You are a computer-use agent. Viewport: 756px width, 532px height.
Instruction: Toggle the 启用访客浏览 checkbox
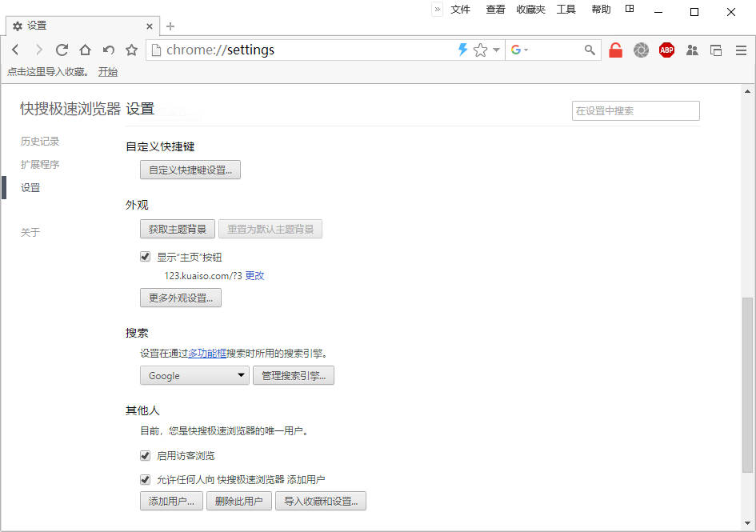tap(146, 455)
